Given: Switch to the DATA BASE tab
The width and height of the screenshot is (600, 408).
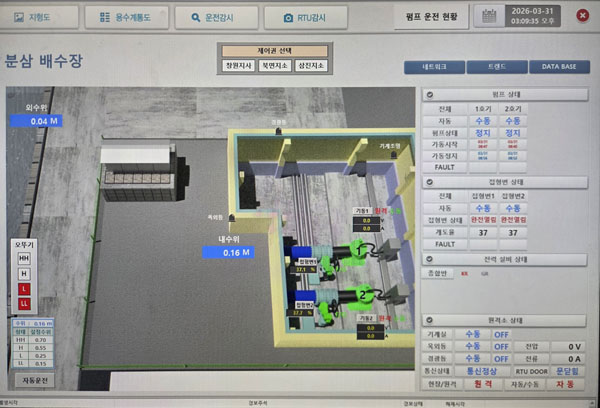Looking at the screenshot, I should pos(559,66).
